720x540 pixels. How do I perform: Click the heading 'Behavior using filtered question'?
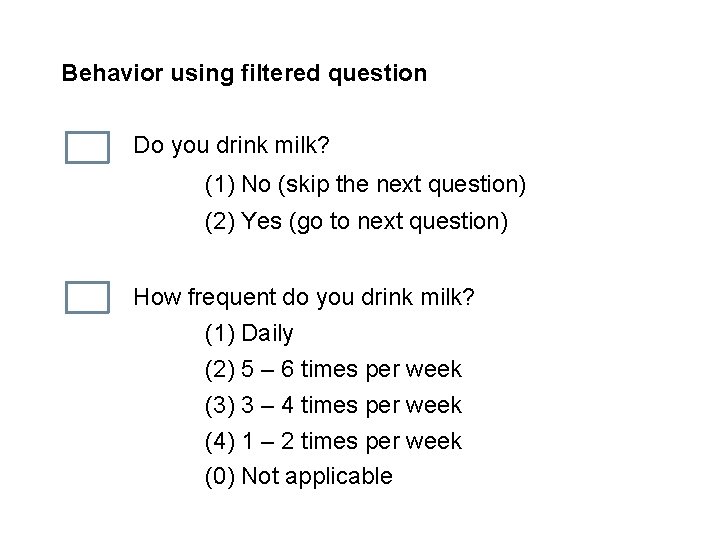(244, 73)
